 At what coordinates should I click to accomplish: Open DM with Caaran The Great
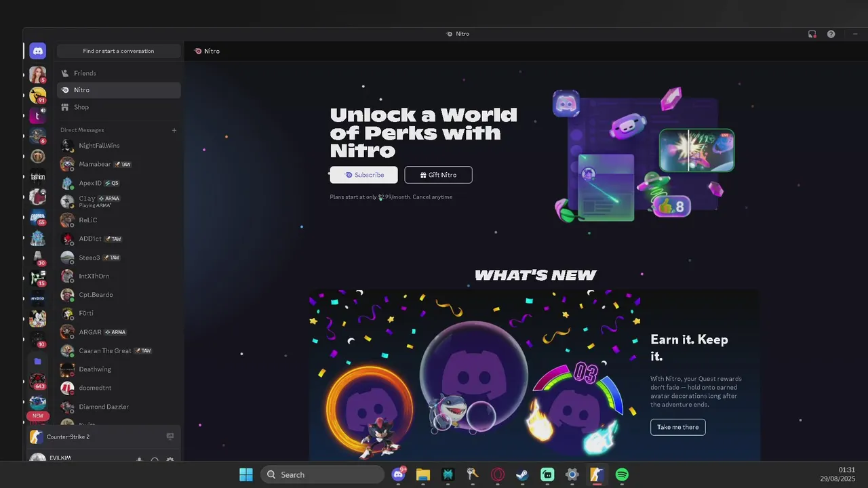click(x=119, y=350)
